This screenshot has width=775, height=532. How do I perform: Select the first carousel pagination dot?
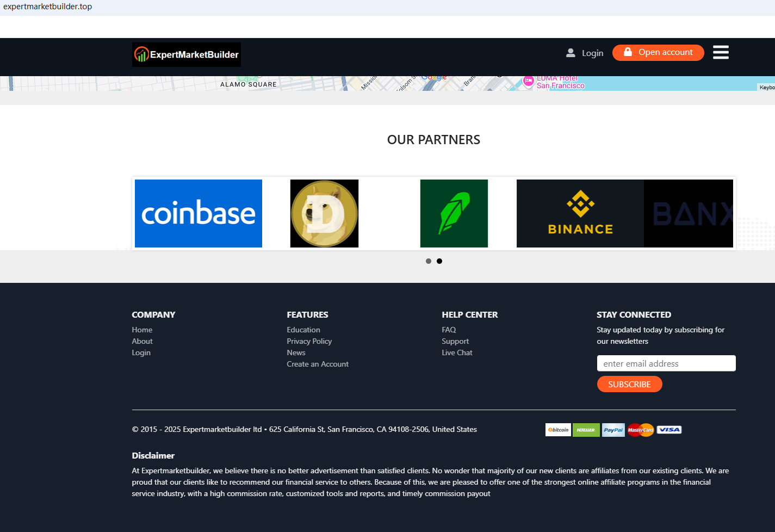point(429,261)
